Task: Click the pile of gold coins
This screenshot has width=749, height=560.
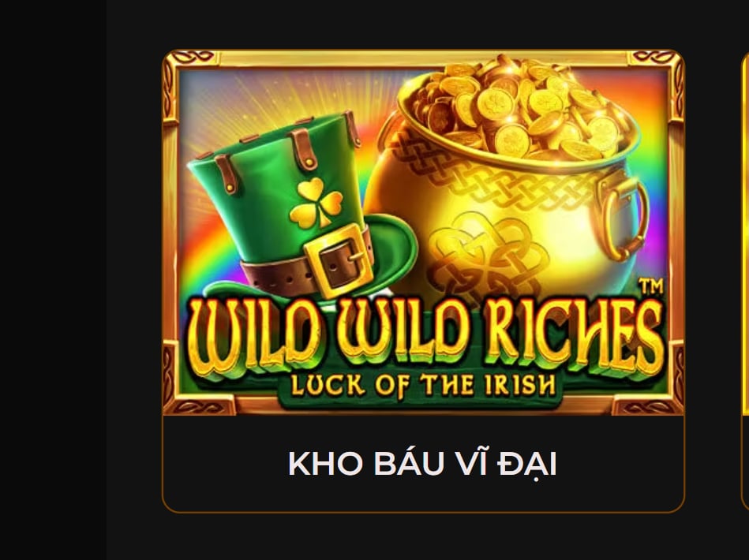Action: 517,110
